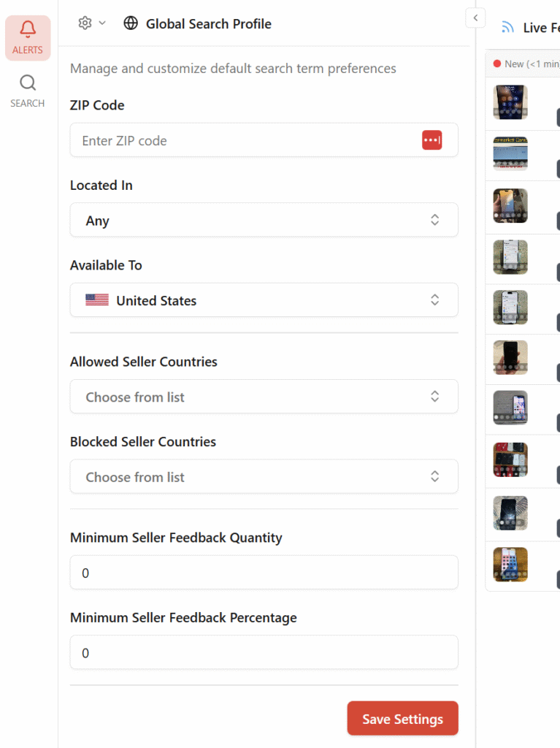The width and height of the screenshot is (560, 748).
Task: Click the Save Settings button
Action: coord(402,719)
